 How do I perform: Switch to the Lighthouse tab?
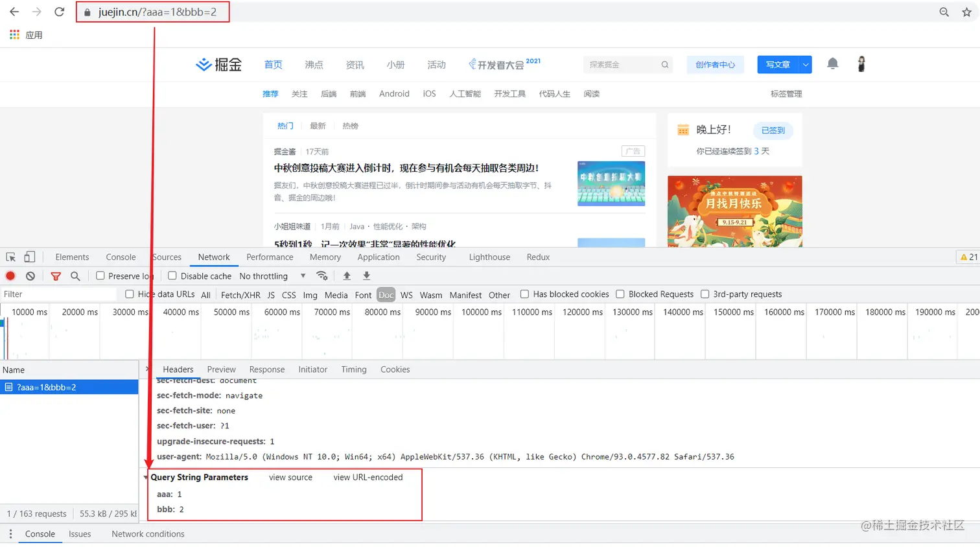coord(489,257)
